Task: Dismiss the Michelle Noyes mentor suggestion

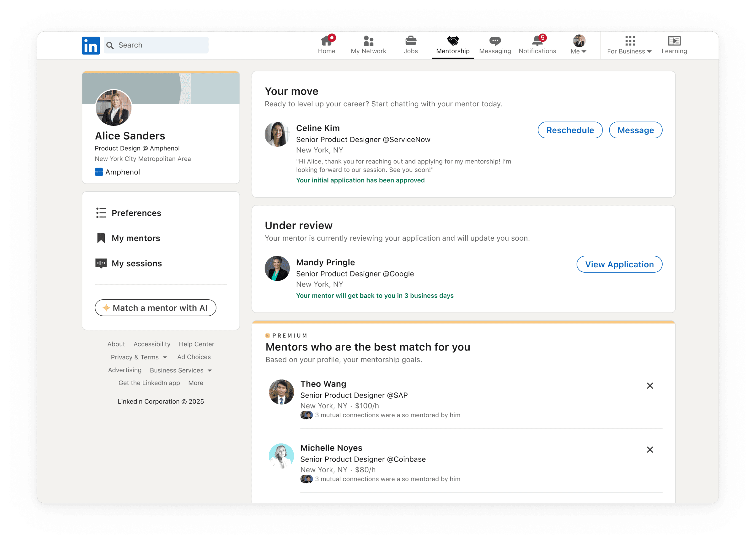Action: point(650,450)
